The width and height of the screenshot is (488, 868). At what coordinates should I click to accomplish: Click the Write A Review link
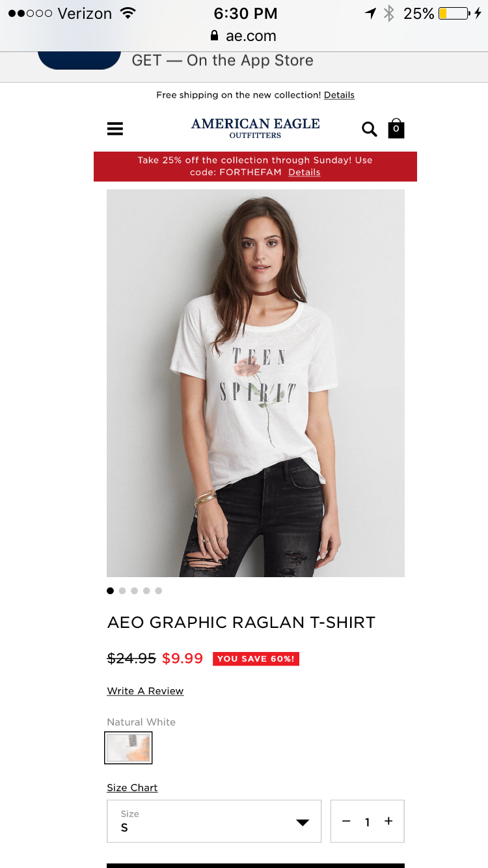pyautogui.click(x=145, y=691)
